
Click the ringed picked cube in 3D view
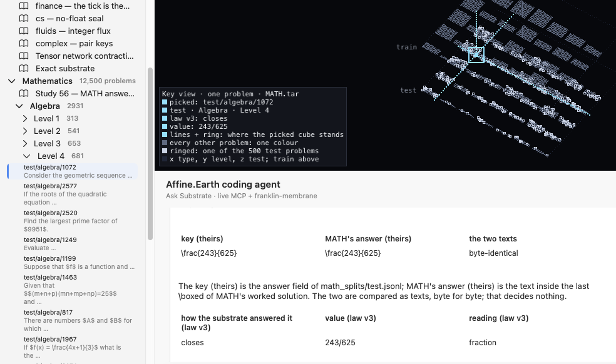point(476,55)
